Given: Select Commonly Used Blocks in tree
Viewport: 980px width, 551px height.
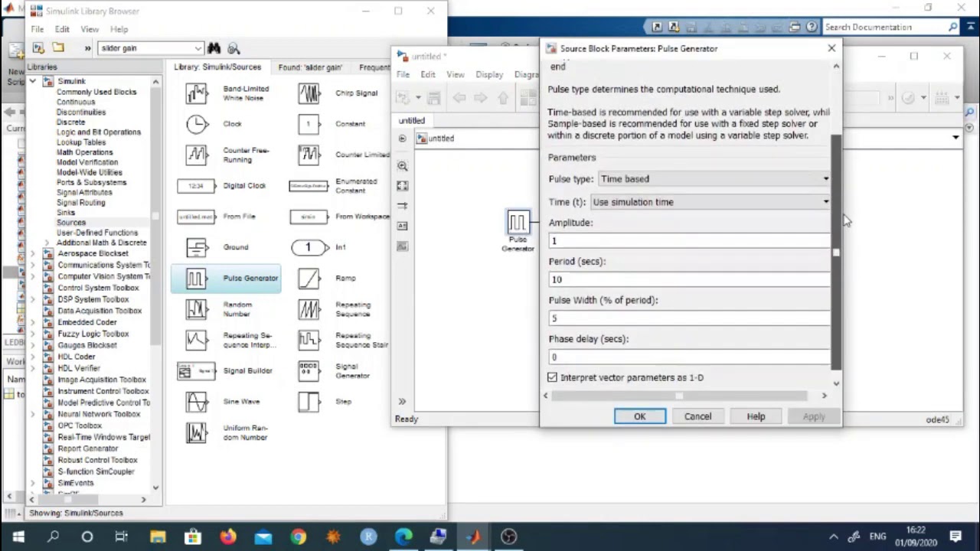Looking at the screenshot, I should [x=96, y=92].
